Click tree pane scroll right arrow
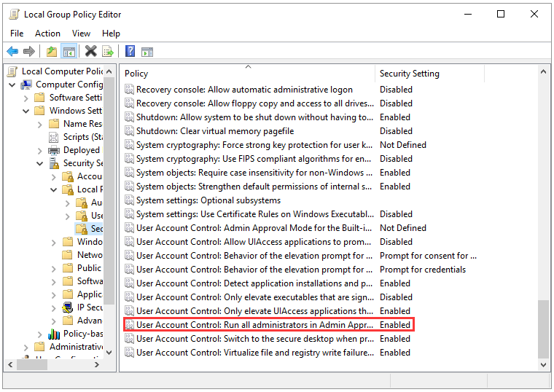This screenshot has width=554, height=392. [97, 365]
